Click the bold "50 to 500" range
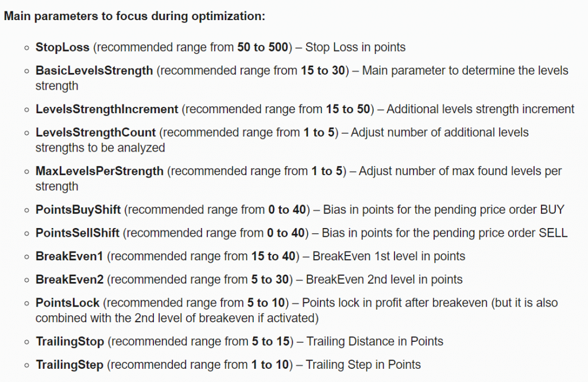The height and width of the screenshot is (382, 588). 262,47
